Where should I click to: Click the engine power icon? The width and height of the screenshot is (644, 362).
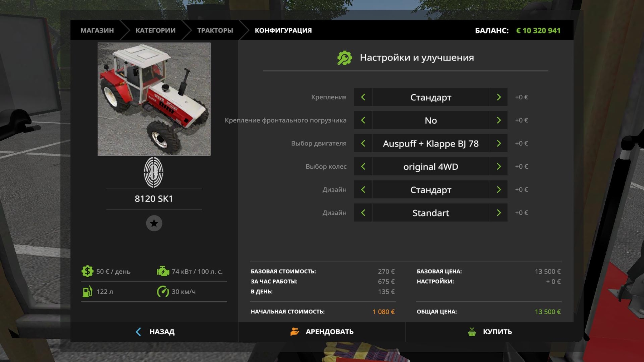coord(163,271)
